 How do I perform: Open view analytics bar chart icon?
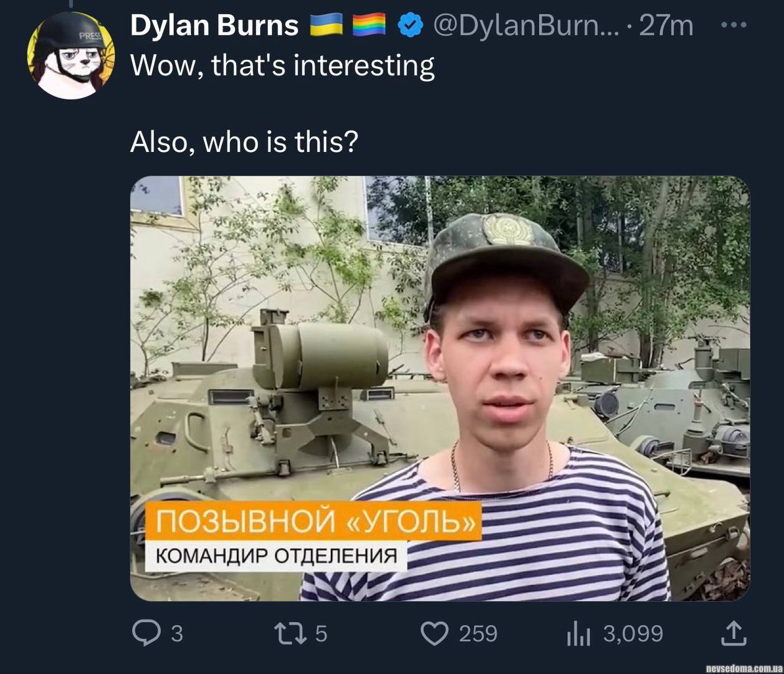click(x=578, y=634)
